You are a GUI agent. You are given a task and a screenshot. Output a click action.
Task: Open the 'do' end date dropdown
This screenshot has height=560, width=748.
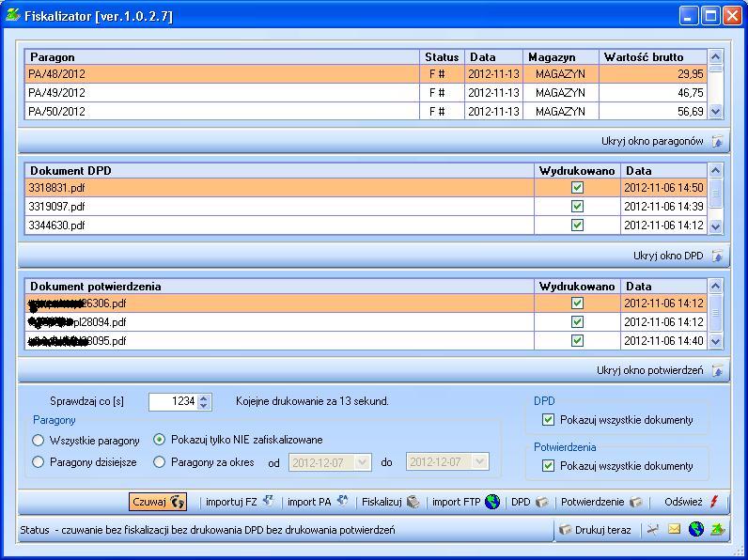tap(480, 462)
